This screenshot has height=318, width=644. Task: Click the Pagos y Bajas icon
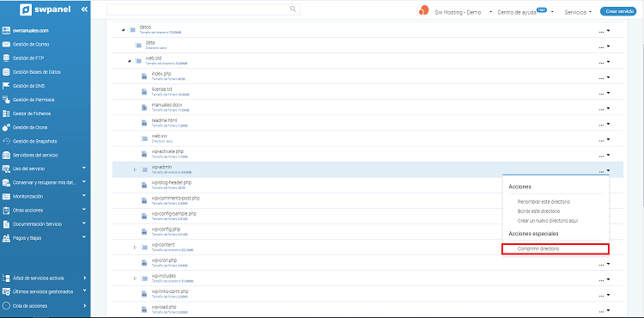tap(6, 238)
